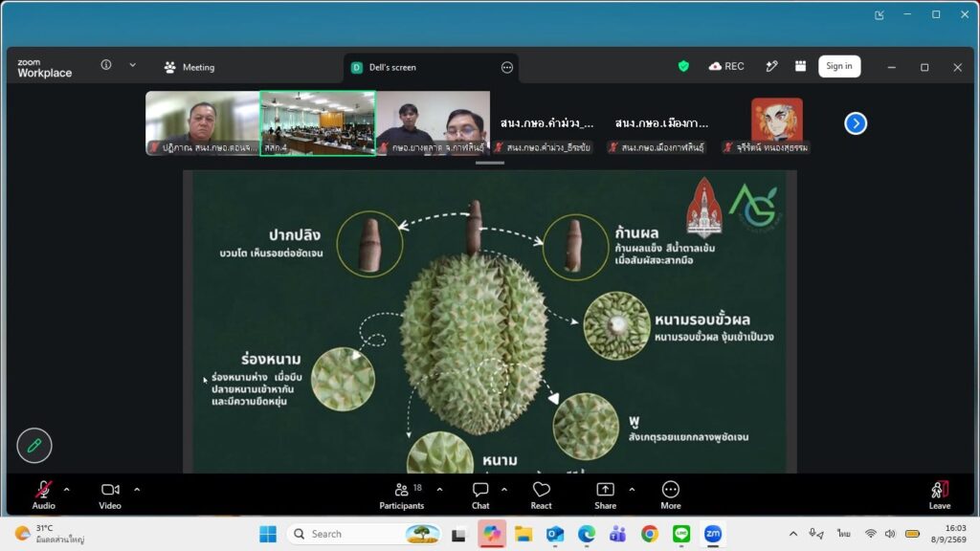
Task: Select the ปฏิภาณ participant video thumbnail
Action: tap(203, 123)
